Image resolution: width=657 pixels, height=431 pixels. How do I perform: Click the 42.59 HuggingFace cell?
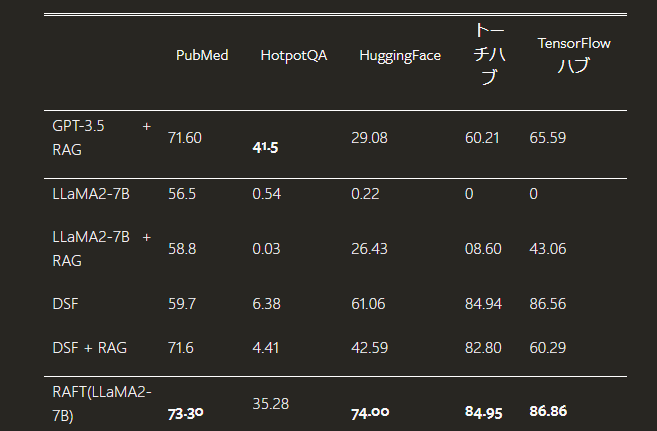369,347
